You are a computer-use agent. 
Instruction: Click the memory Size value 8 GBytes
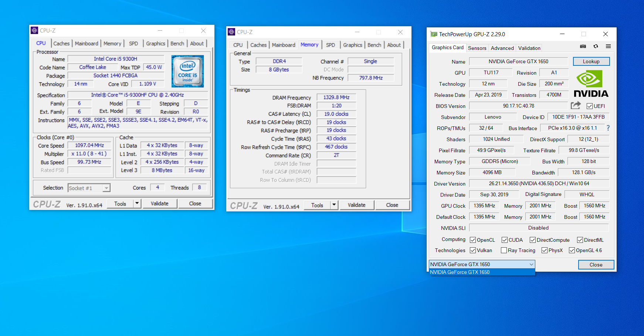click(279, 69)
